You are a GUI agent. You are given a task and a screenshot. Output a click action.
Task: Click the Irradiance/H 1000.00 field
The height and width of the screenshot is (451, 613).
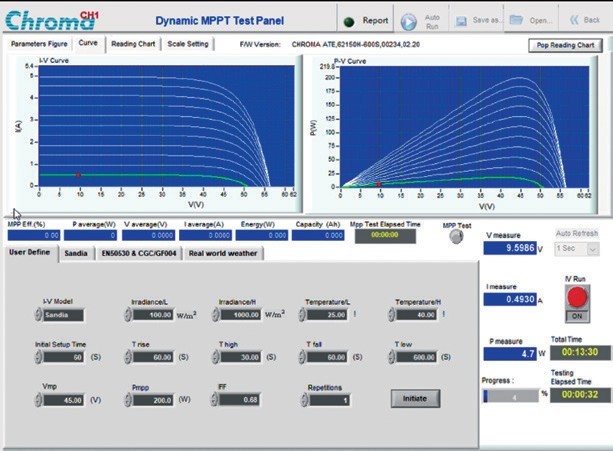coord(240,315)
